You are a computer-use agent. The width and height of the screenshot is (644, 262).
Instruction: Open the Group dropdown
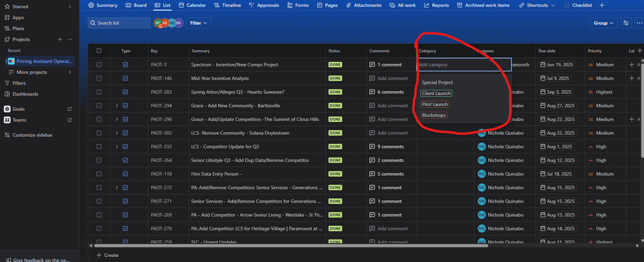(603, 23)
